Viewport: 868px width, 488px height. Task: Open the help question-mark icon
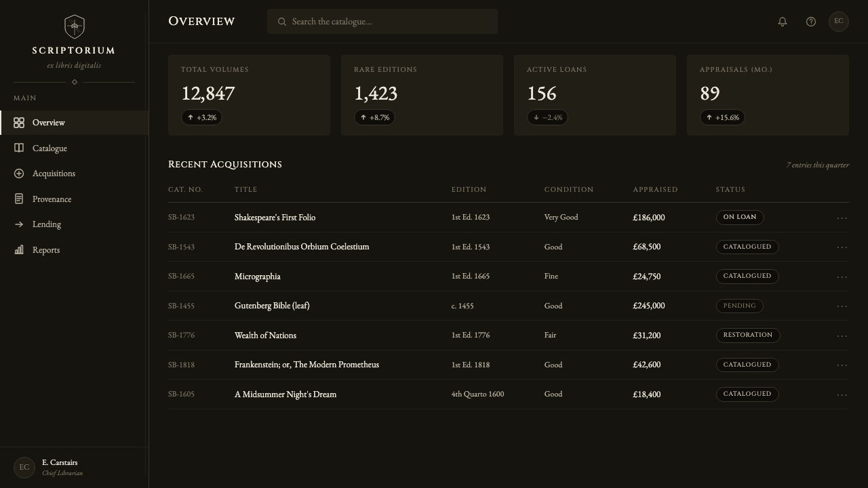pos(811,22)
